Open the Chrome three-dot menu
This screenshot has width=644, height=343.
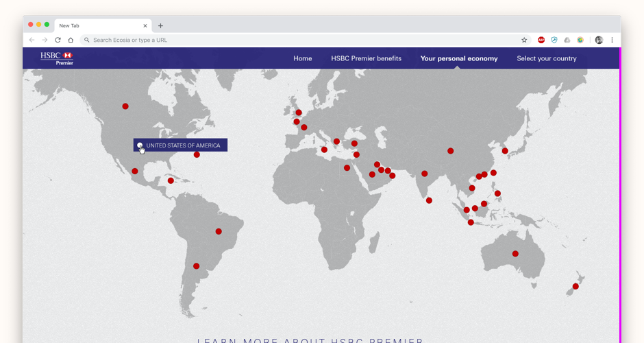pos(612,40)
